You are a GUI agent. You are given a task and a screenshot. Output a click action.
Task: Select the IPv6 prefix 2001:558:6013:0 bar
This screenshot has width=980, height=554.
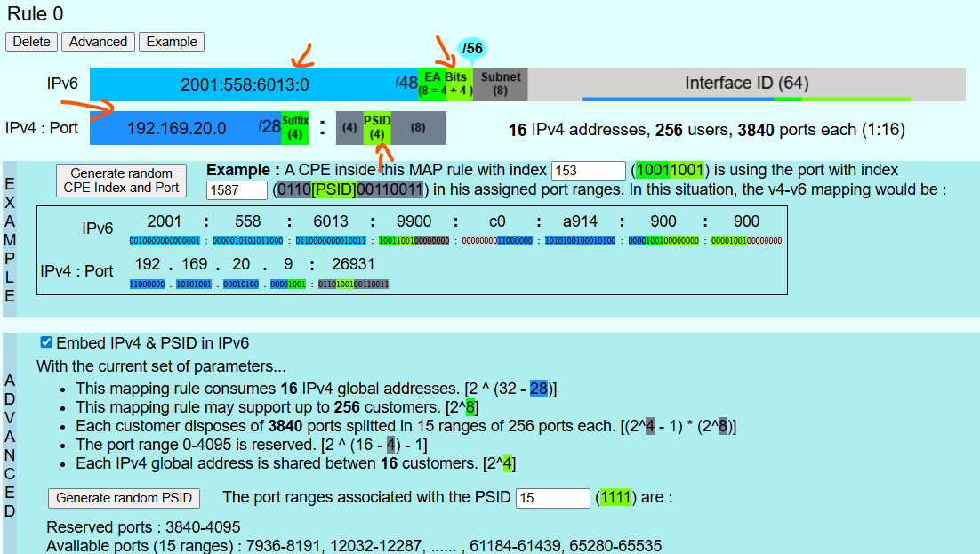pyautogui.click(x=244, y=84)
